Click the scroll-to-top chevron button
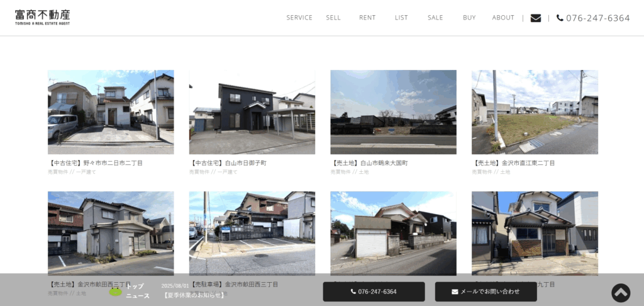This screenshot has width=644, height=306. point(620,293)
